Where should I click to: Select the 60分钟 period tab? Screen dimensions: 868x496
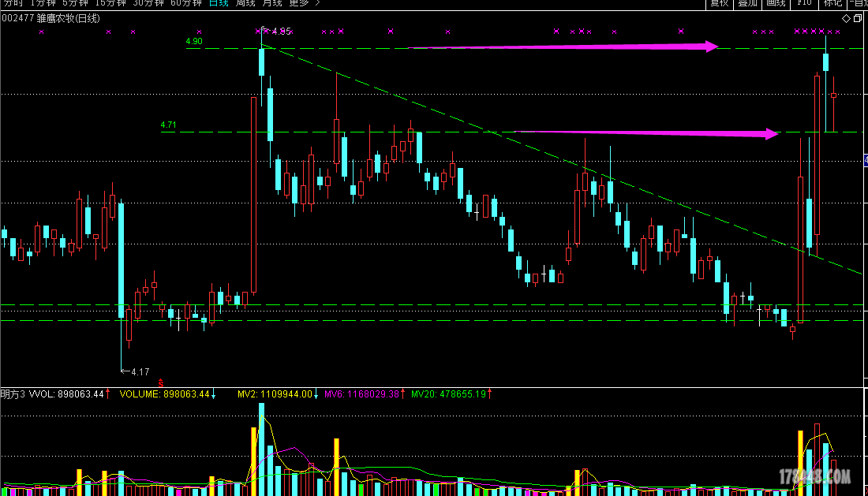pos(186,3)
